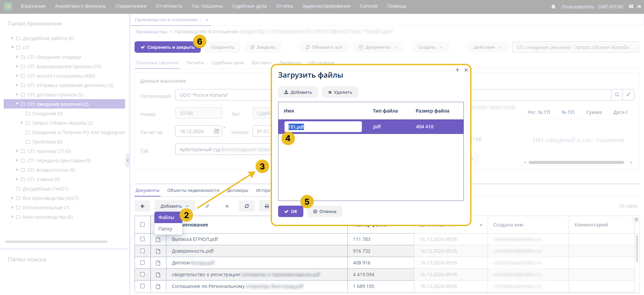
Task: Click the print icon in documents toolbar
Action: (x=267, y=206)
